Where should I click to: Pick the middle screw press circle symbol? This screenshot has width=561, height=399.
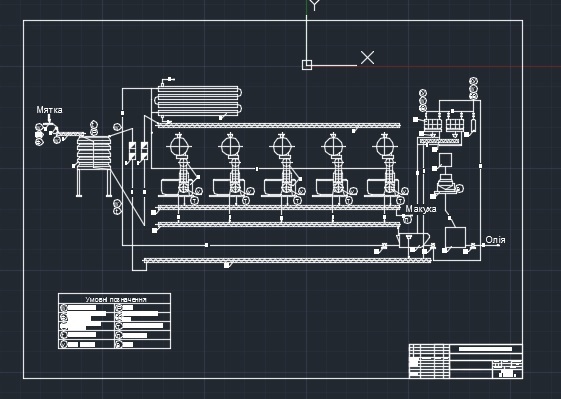coord(282,146)
